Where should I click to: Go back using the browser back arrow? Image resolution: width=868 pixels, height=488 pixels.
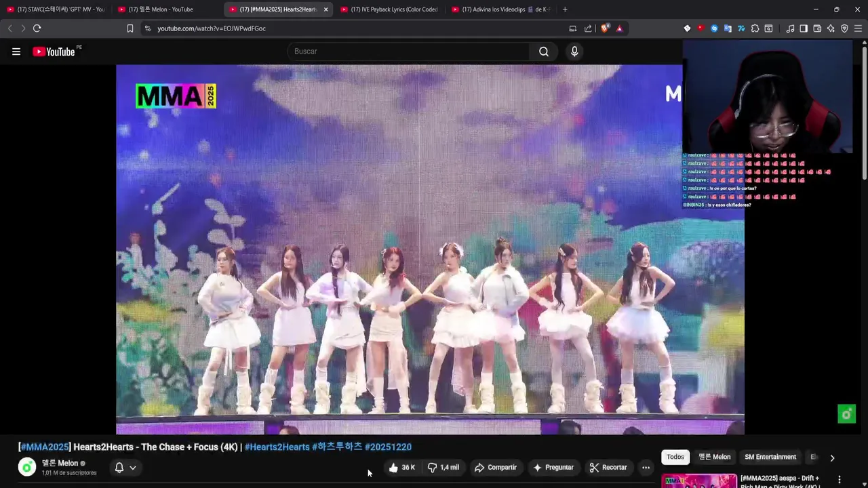pos(9,28)
